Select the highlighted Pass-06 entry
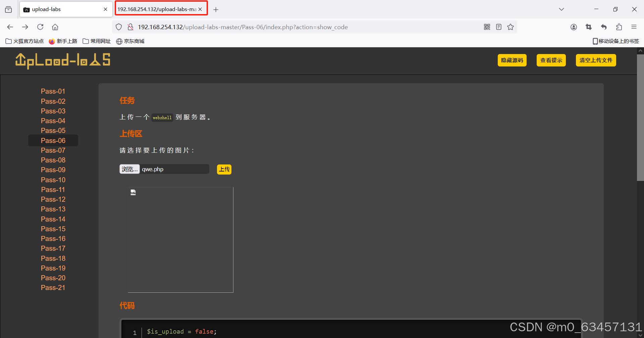Image resolution: width=644 pixels, height=338 pixels. pyautogui.click(x=53, y=141)
